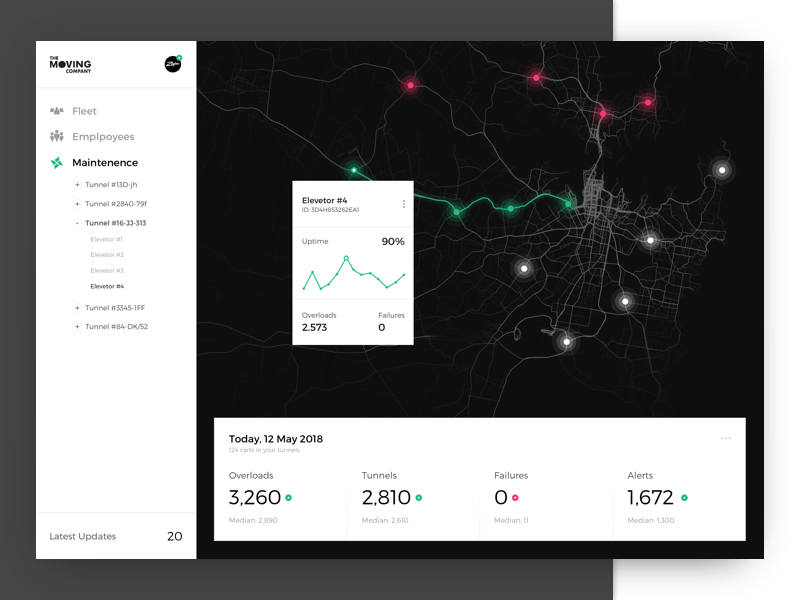Open Elevator #4 card options menu

(x=404, y=204)
